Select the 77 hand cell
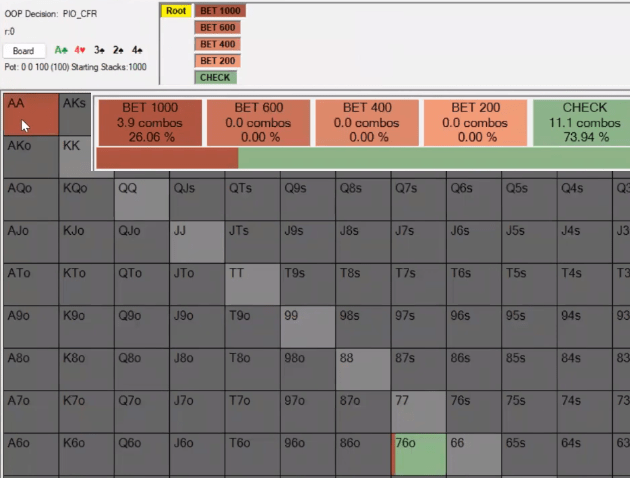 coord(419,412)
